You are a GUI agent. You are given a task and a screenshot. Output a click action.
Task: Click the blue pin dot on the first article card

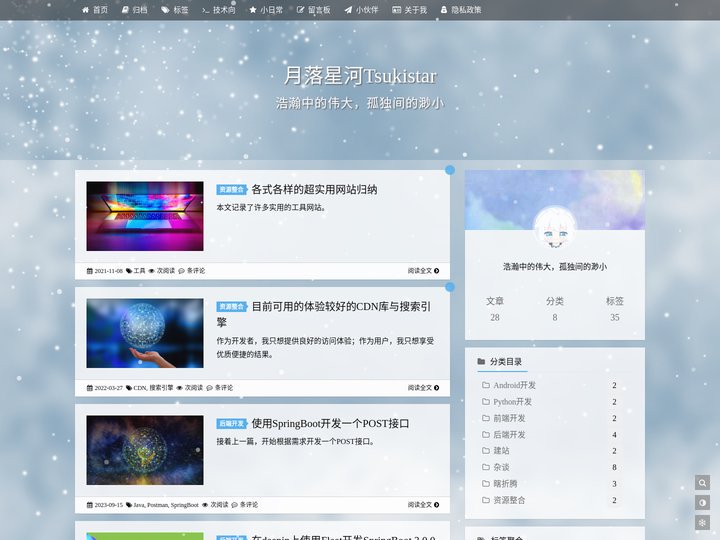pos(450,170)
